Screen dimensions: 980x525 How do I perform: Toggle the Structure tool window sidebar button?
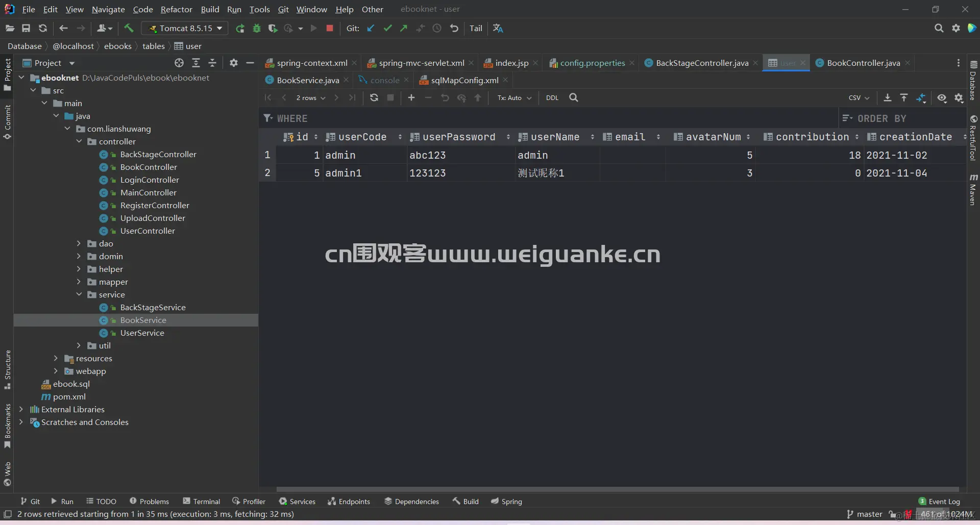pos(7,369)
